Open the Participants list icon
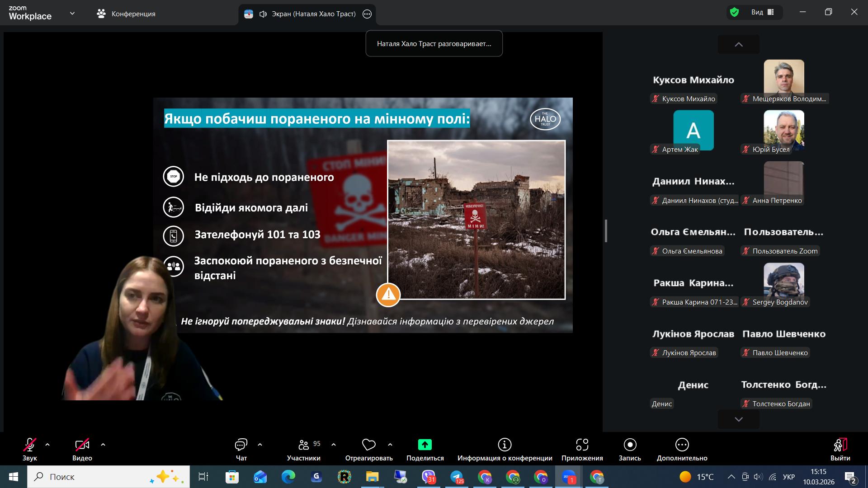868x488 pixels. [x=304, y=445]
